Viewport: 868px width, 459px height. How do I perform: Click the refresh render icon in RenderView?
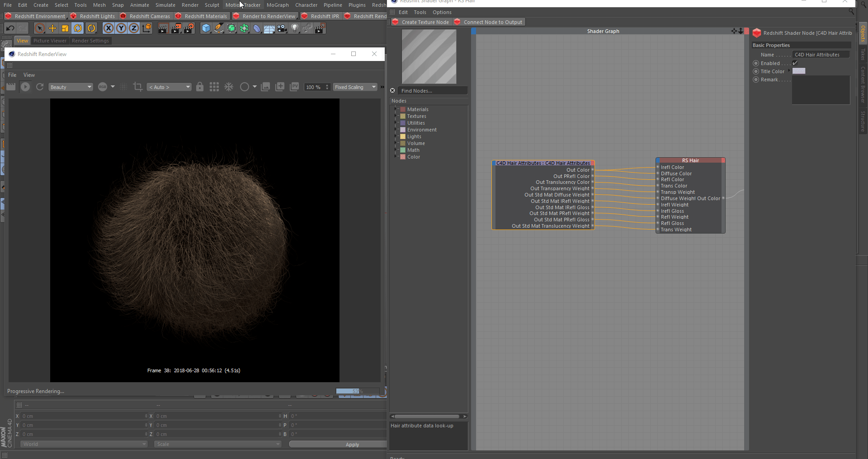(x=40, y=87)
